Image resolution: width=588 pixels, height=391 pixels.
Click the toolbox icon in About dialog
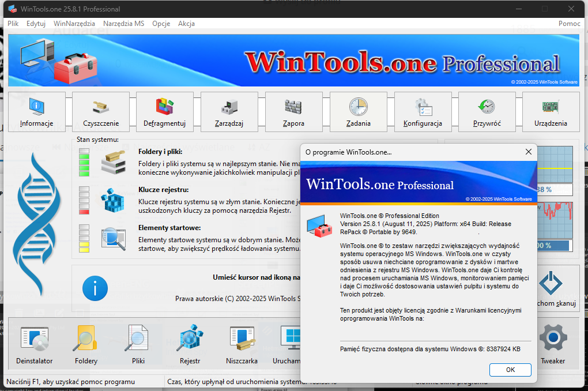319,225
